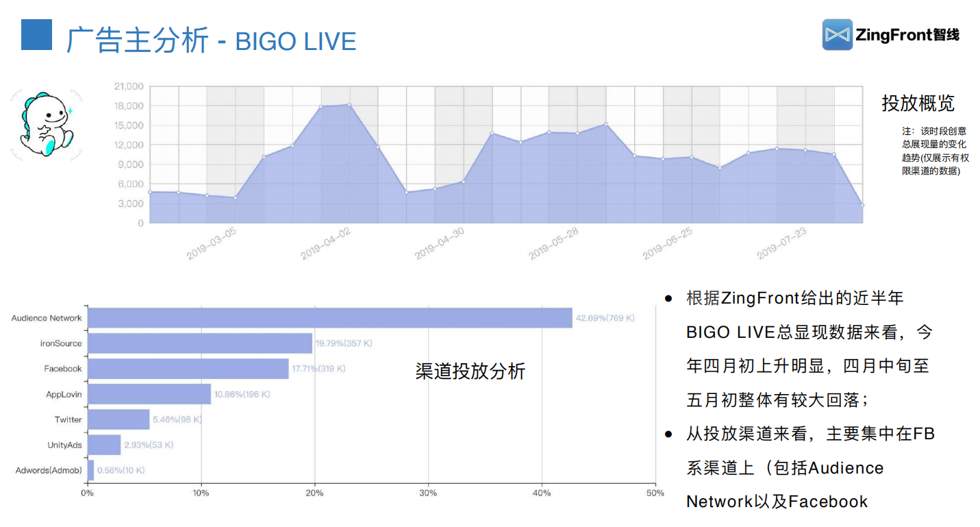This screenshot has height=527, width=980.
Task: Click the "15,000" y-axis label
Action: click(129, 125)
